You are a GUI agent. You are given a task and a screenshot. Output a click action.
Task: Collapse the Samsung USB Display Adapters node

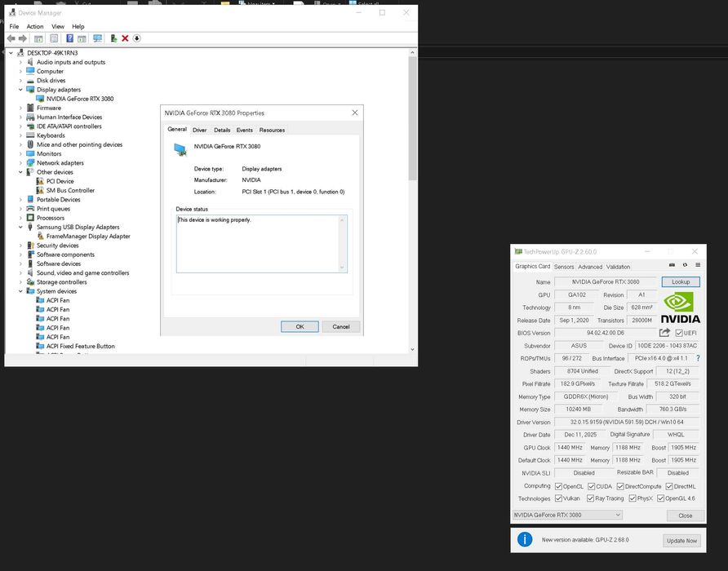point(20,227)
